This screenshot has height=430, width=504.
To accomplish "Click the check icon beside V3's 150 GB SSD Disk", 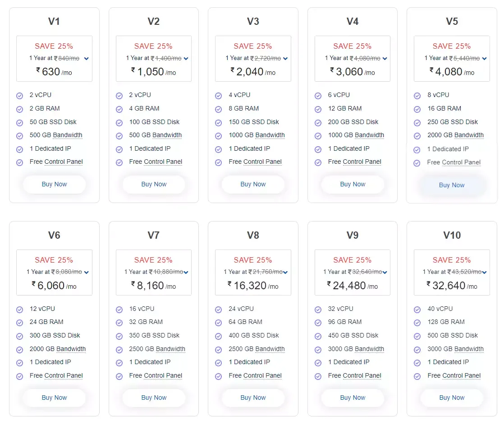I will coord(219,123).
